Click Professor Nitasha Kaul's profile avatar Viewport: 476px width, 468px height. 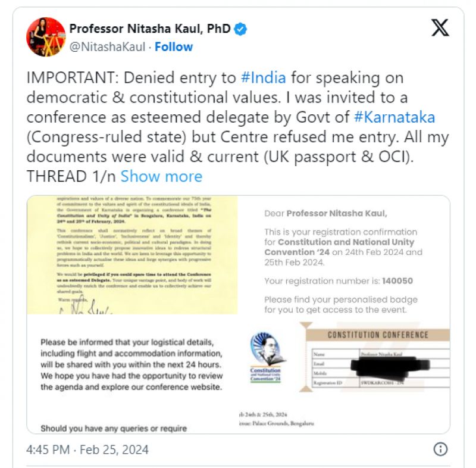[x=45, y=38]
